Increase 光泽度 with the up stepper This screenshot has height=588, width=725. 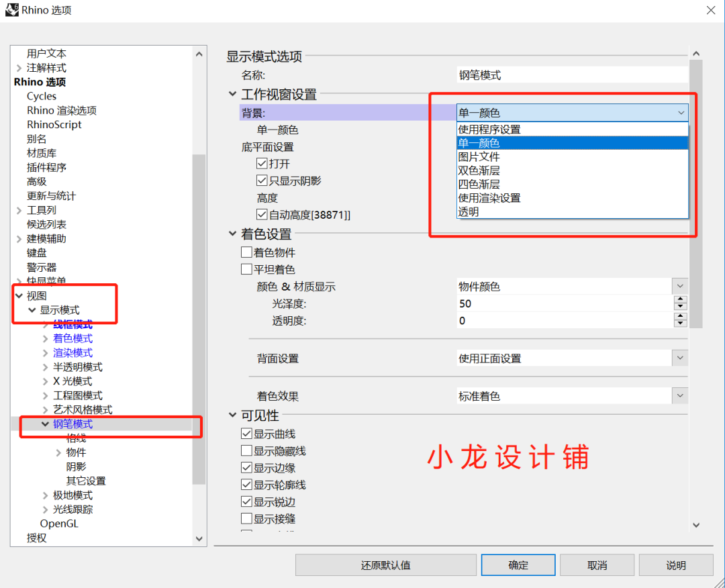click(679, 299)
